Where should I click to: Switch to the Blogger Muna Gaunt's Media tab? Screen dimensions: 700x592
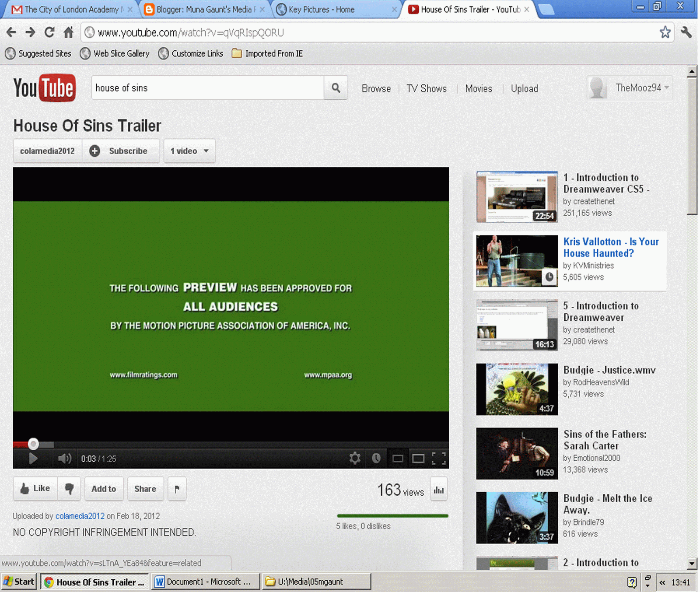[x=204, y=9]
